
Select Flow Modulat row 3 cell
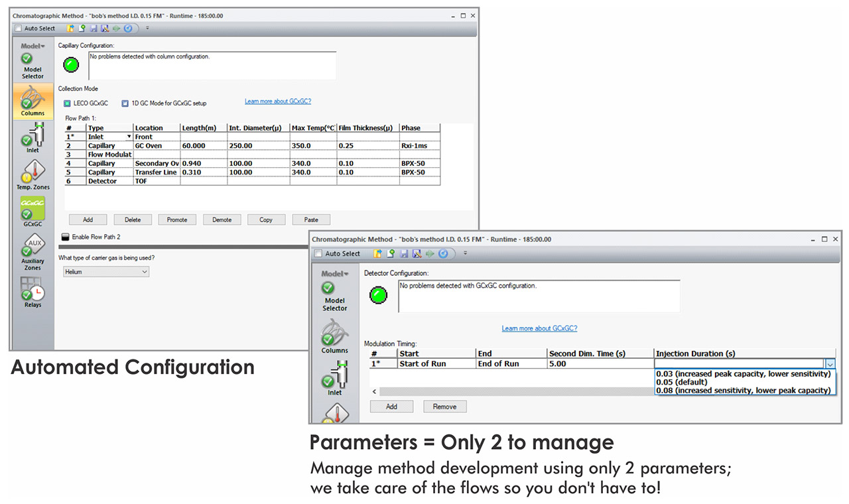pyautogui.click(x=110, y=155)
